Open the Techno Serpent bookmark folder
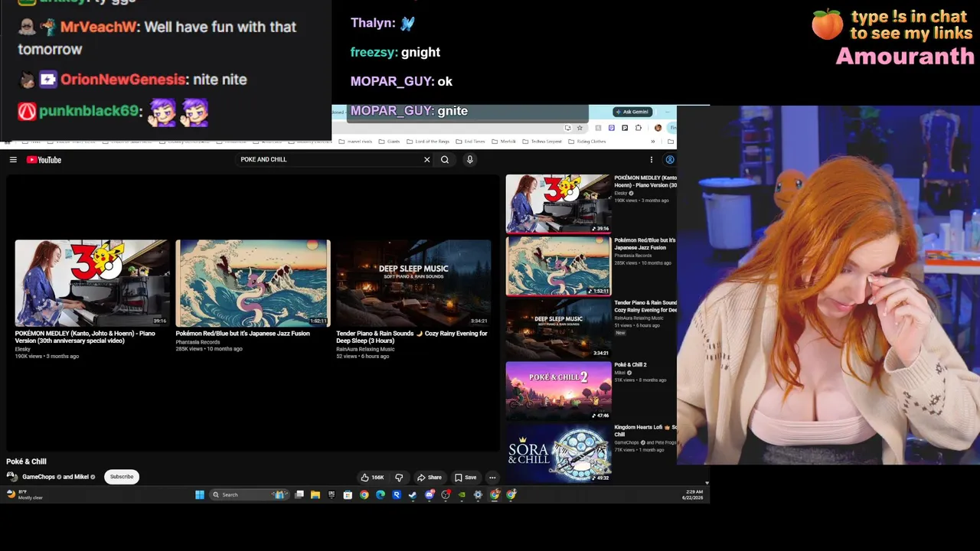Viewport: 980px width, 551px height. pos(544,142)
